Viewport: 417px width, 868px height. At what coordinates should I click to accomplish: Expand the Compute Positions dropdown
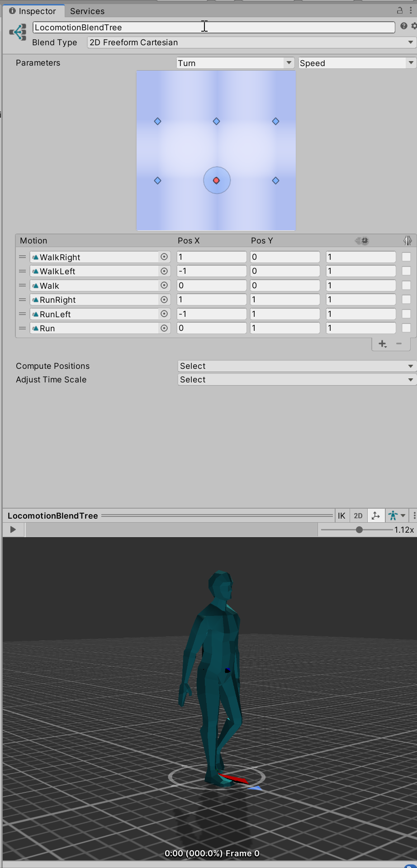pyautogui.click(x=297, y=366)
